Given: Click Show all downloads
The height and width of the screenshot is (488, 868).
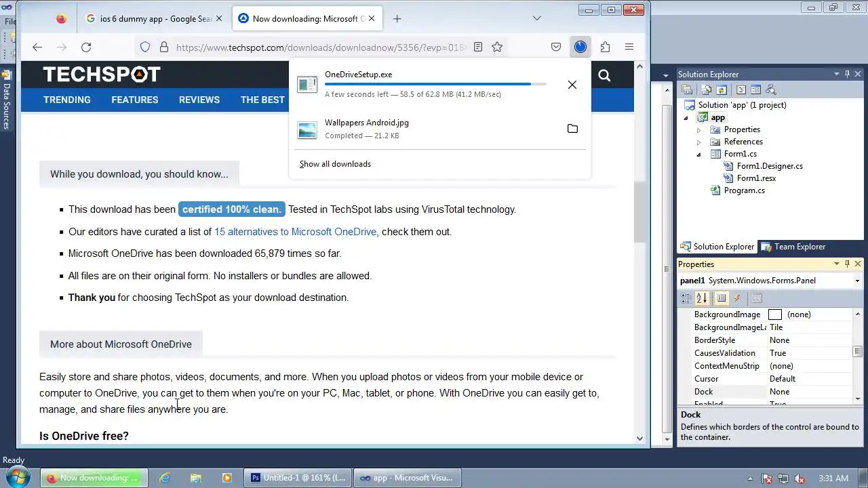Looking at the screenshot, I should click(335, 164).
